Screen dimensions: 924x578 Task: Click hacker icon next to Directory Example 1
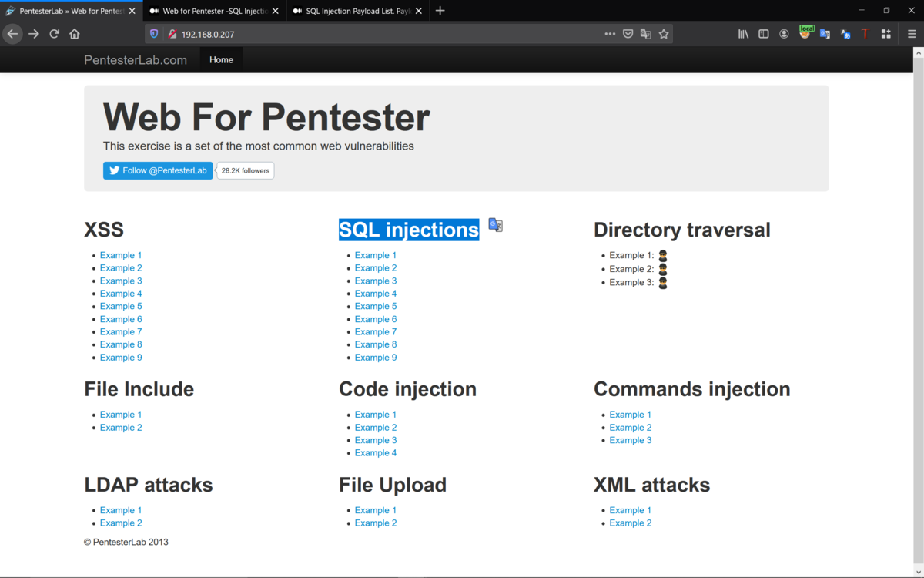(x=663, y=256)
